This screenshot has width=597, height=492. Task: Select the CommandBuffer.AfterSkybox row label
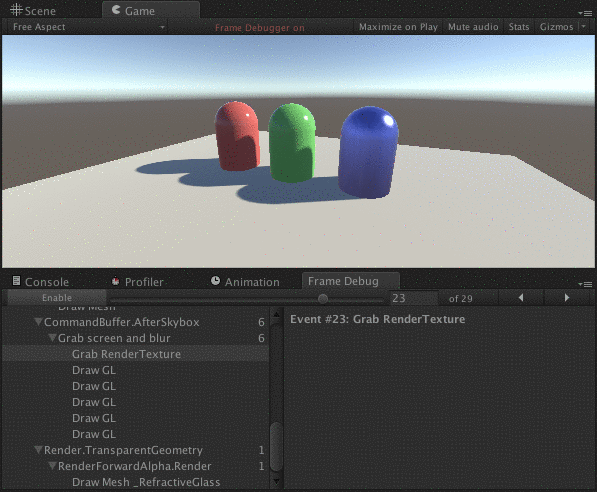point(121,322)
